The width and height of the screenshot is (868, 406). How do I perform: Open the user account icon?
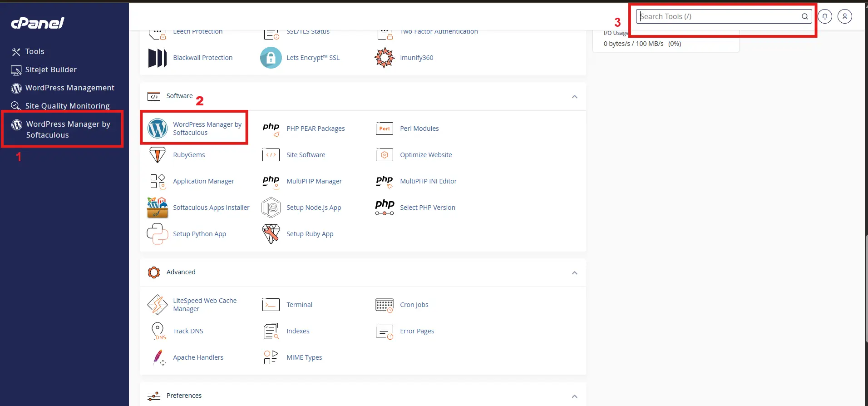click(x=845, y=16)
